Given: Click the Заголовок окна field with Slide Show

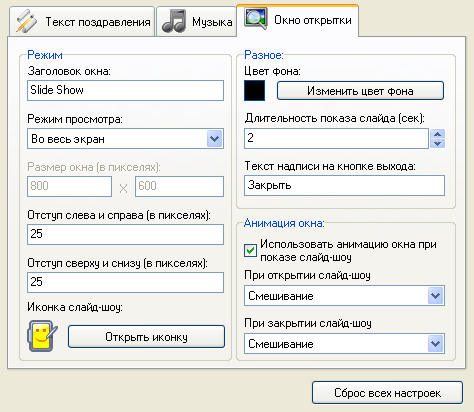Looking at the screenshot, I should (x=125, y=90).
